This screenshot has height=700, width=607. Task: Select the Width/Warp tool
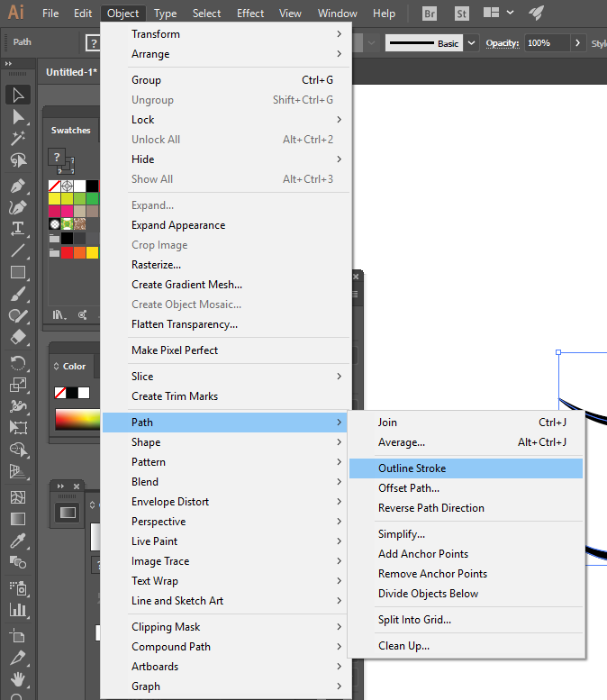[18, 405]
